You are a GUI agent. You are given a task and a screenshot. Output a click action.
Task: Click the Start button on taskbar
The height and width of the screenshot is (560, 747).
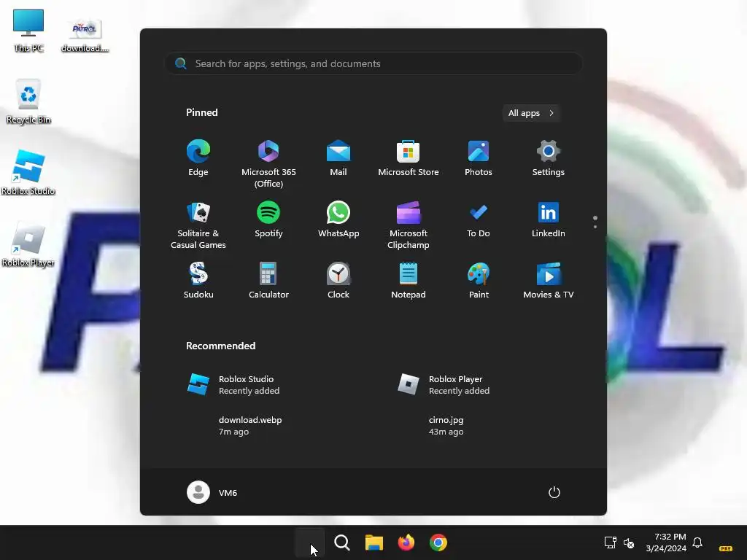tap(309, 542)
